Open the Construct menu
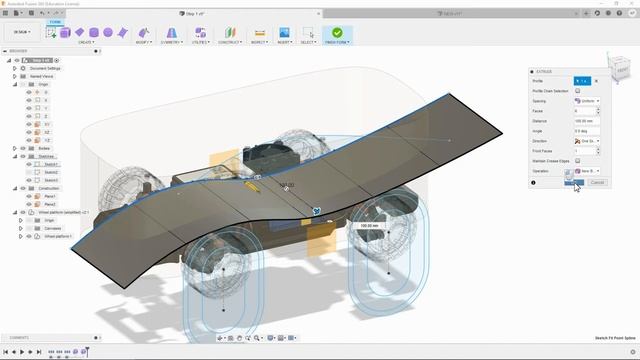Viewport: 640px width, 360px height. [230, 42]
